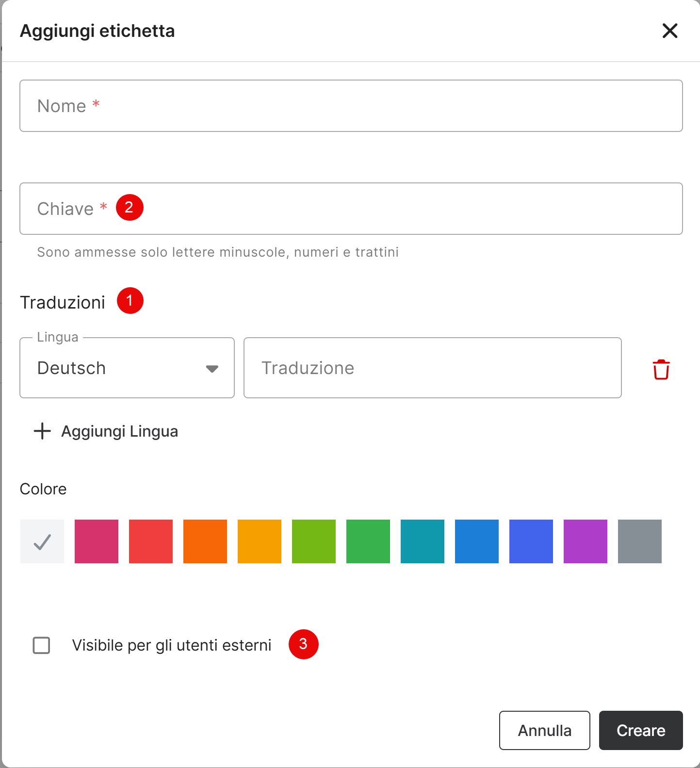Click the plus icon beside Aggiungi Lingua
Screen dimensions: 700x768
43,431
